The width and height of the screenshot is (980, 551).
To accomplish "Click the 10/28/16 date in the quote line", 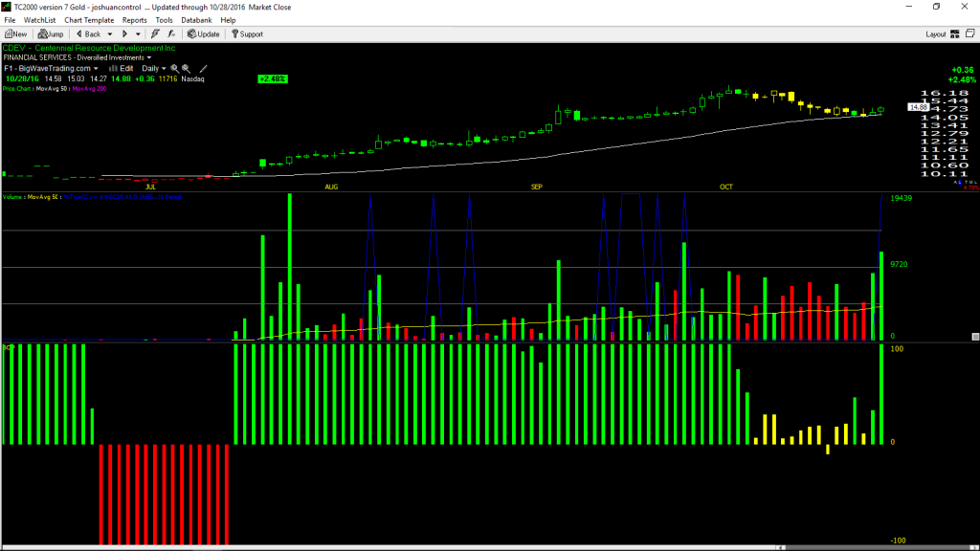I will tap(22, 79).
